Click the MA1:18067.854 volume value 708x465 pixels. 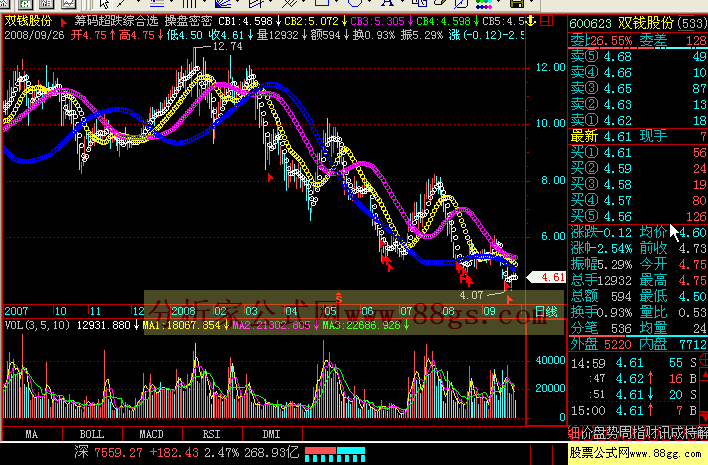[182, 325]
